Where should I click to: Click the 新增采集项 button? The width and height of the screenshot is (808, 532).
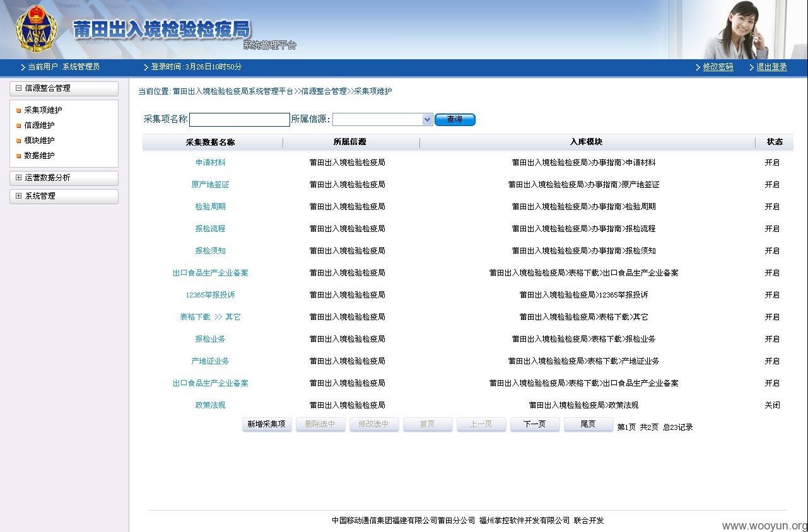(267, 425)
